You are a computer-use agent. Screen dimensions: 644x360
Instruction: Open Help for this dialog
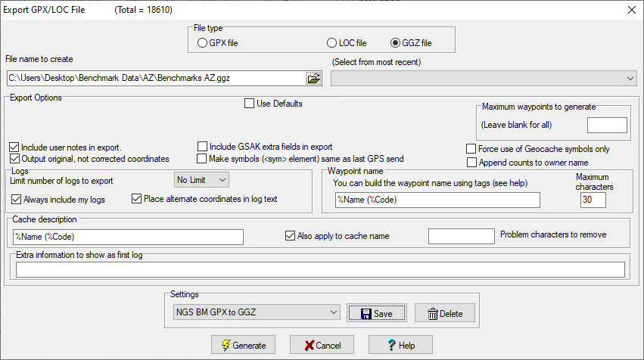[x=400, y=345]
